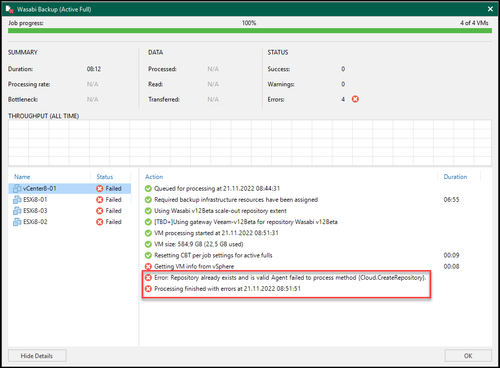Click 'VM size: 584,9 GB (22,5 GB used)'
This screenshot has width=500, height=368.
coord(199,244)
